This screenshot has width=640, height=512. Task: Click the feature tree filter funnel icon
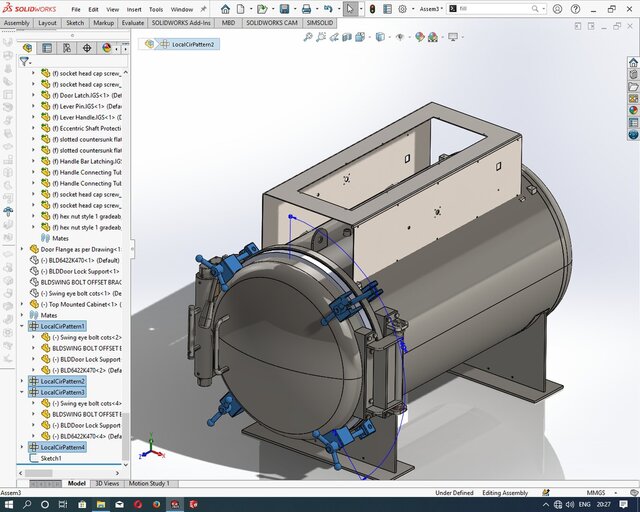click(x=24, y=61)
